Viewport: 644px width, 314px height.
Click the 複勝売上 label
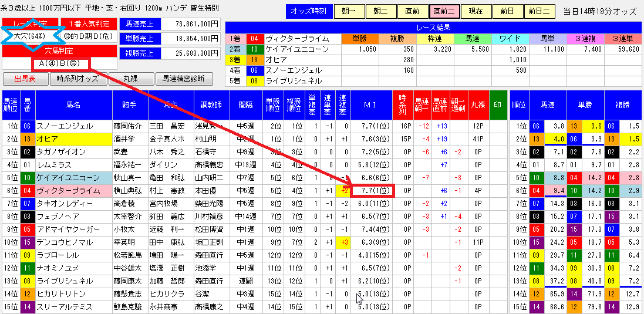(139, 53)
